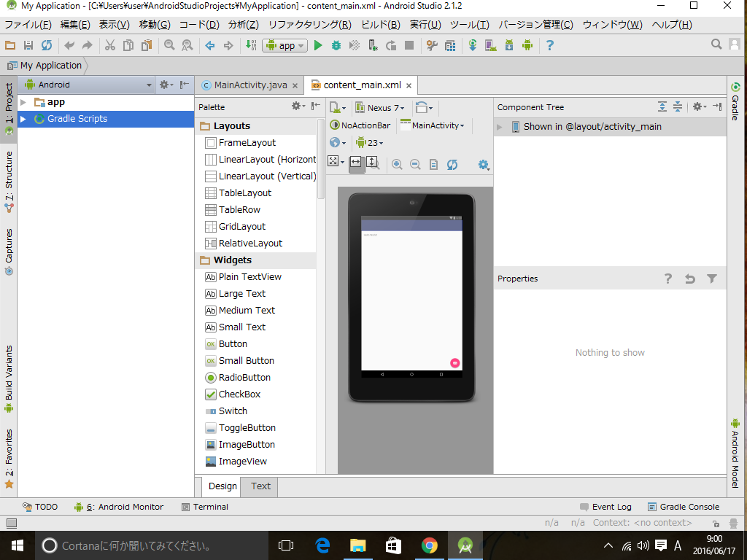Open Palette panel settings gear
747x560 pixels.
(x=296, y=106)
